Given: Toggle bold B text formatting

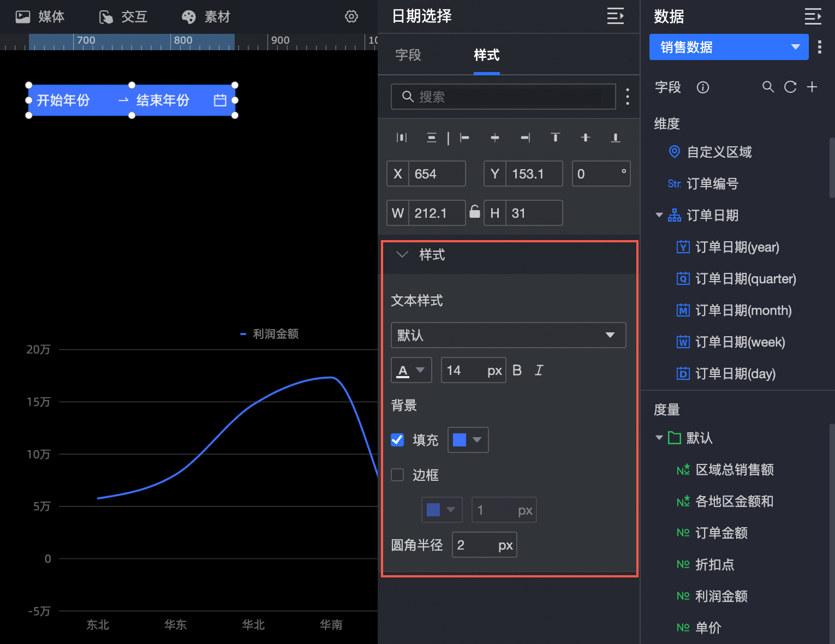Looking at the screenshot, I should (x=517, y=370).
